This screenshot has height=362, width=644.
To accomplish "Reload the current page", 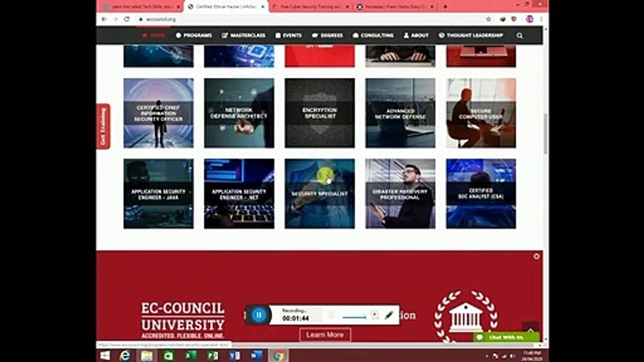I will coord(127,19).
